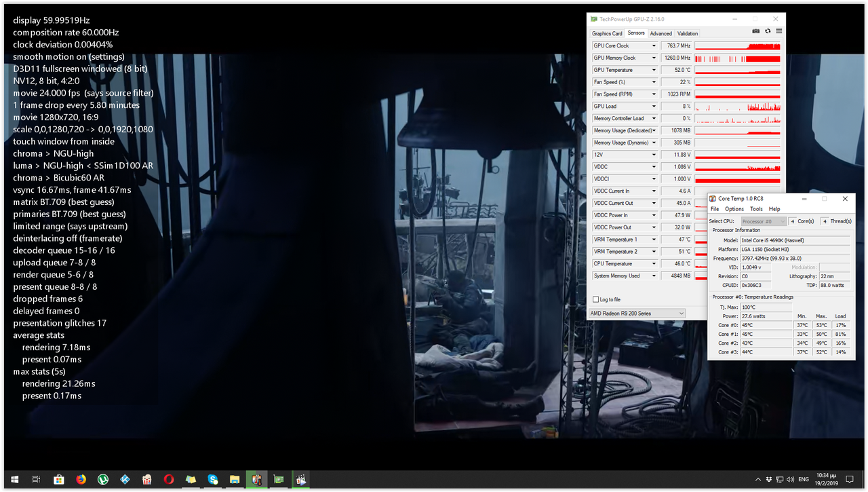This screenshot has width=868, height=492.
Task: Open the Select CPU Processor #0 dropdown
Action: point(764,221)
